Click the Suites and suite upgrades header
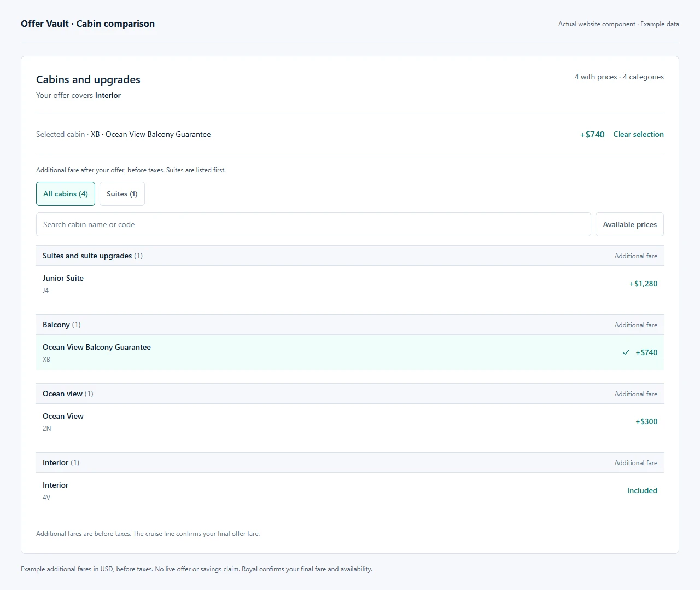Screen dimensions: 700x590 pos(350,256)
